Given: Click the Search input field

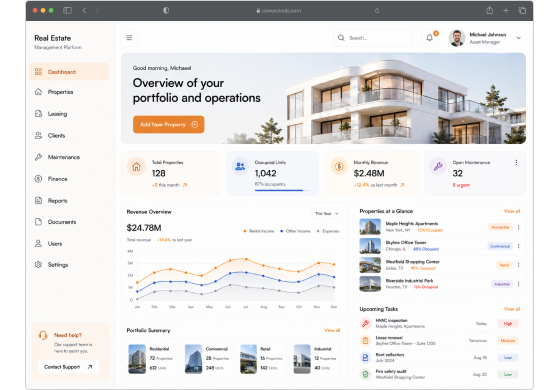Looking at the screenshot, I should pyautogui.click(x=372, y=38).
